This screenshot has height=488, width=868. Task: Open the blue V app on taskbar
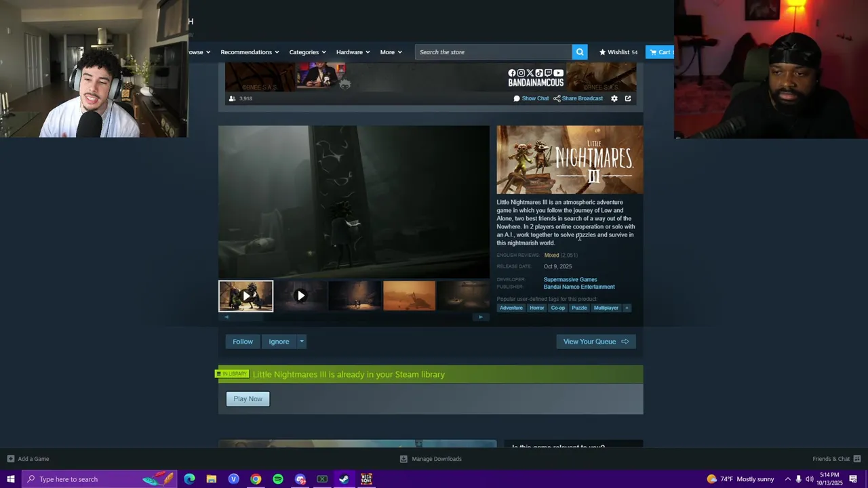(234, 479)
